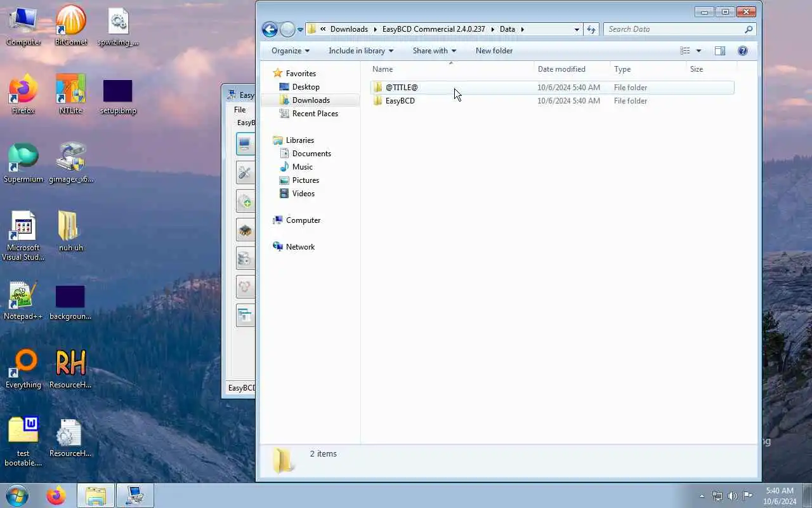Screen dimensions: 812x508
Task: Open Recent Places in navigation pane
Action: [315, 114]
